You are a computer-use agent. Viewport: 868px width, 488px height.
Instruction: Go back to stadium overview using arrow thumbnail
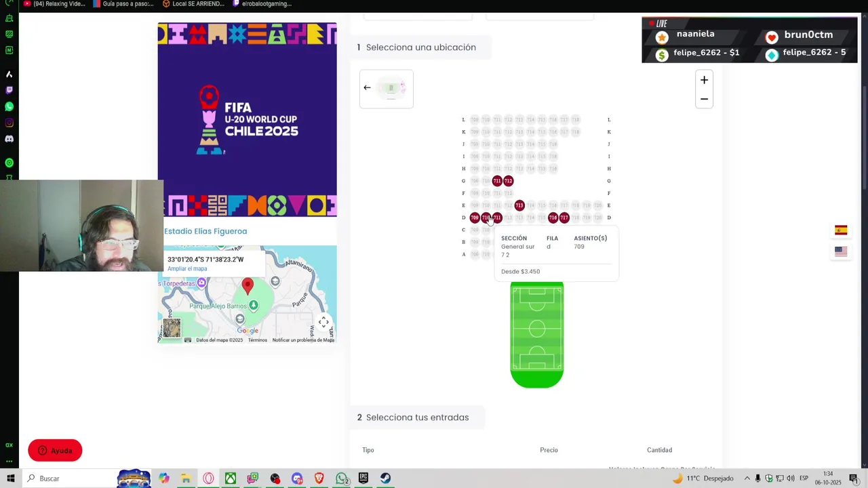pos(387,88)
